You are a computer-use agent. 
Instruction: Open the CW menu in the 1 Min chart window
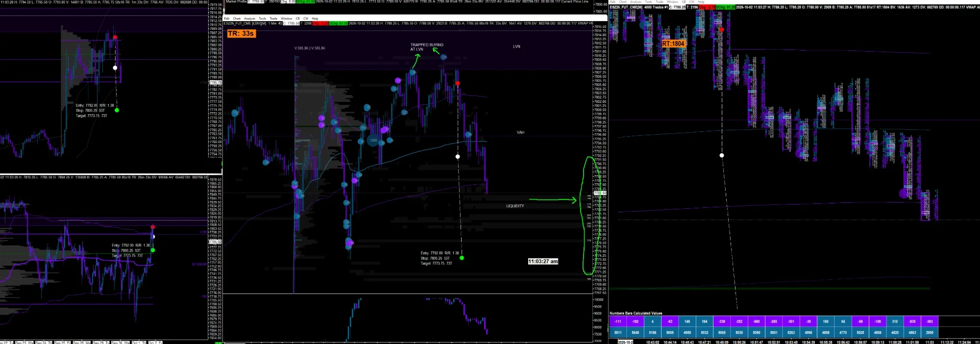point(306,18)
